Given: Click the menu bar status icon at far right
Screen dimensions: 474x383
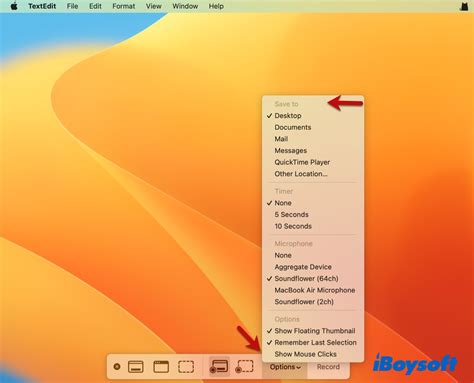Looking at the screenshot, I should pyautogui.click(x=464, y=6).
